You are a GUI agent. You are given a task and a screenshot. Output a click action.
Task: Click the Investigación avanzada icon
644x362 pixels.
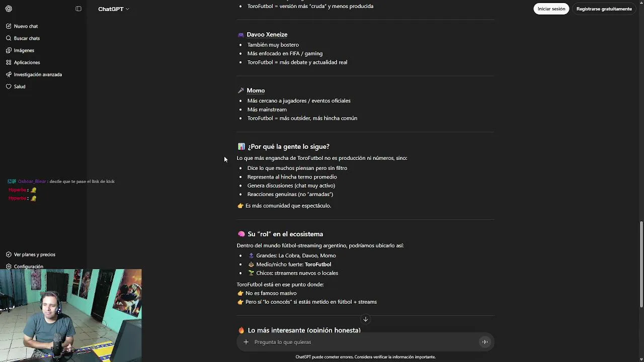tap(9, 74)
